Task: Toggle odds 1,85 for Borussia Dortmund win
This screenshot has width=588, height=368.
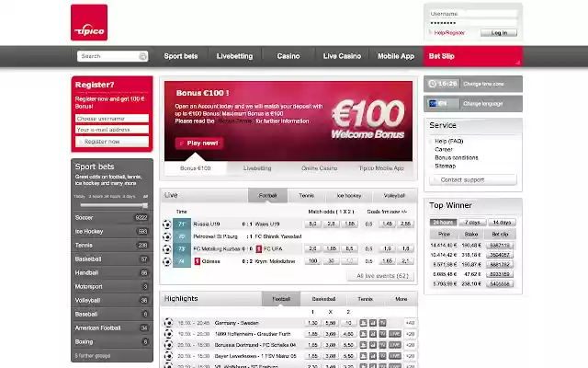Action: (312, 345)
